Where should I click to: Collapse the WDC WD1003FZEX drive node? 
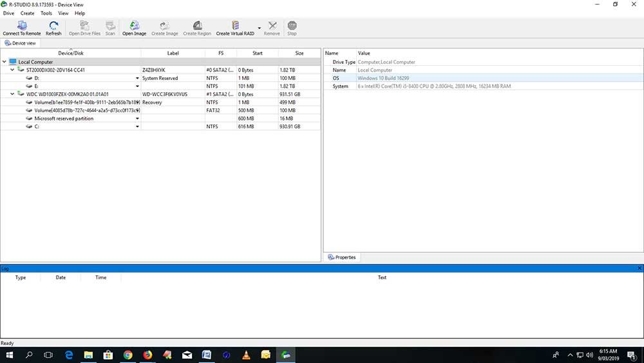point(12,94)
